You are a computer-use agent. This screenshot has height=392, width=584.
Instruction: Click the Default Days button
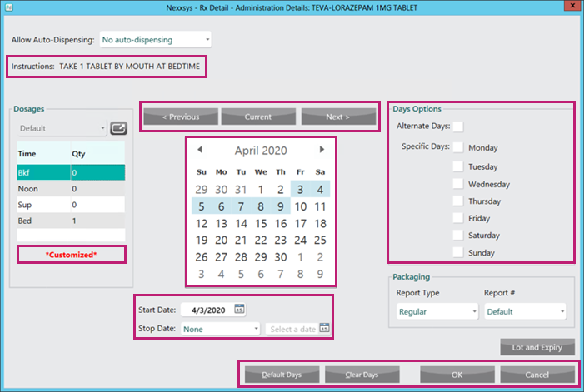tap(279, 374)
